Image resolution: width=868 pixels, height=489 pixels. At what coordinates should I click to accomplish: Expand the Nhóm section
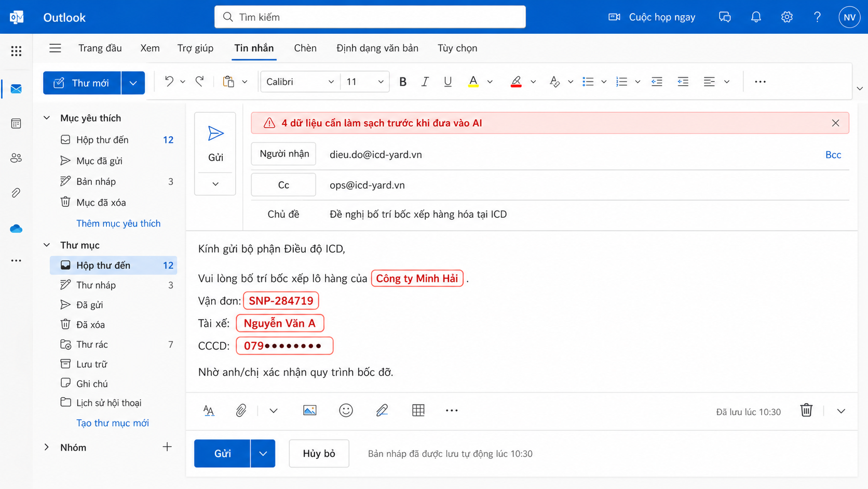coord(47,447)
